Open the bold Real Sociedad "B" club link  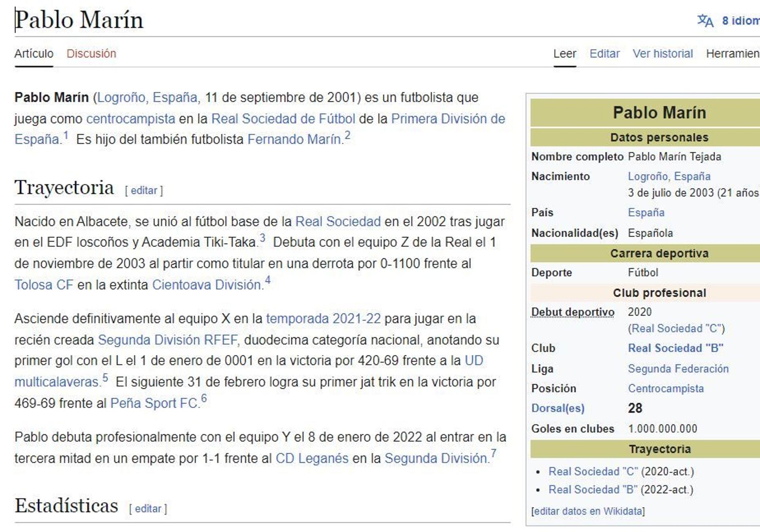tap(676, 348)
